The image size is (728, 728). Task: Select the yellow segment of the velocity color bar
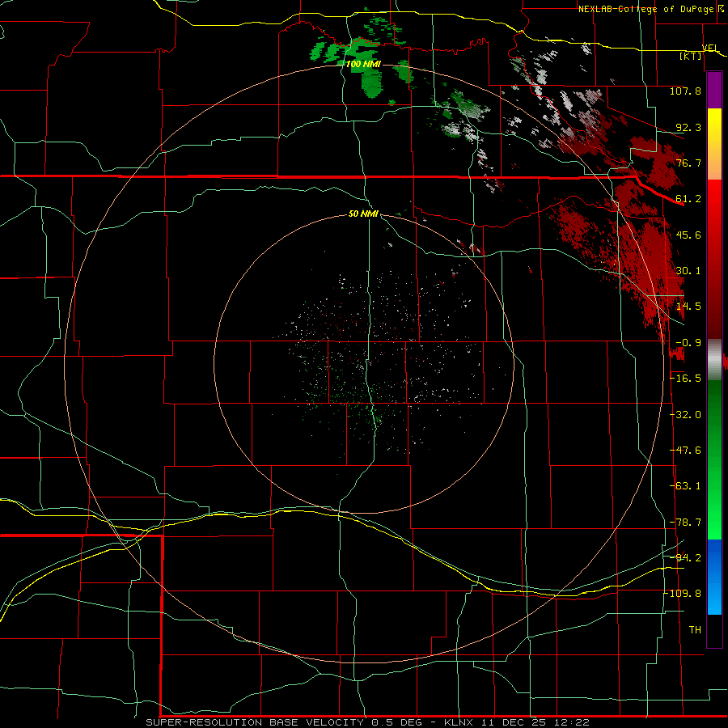714,126
